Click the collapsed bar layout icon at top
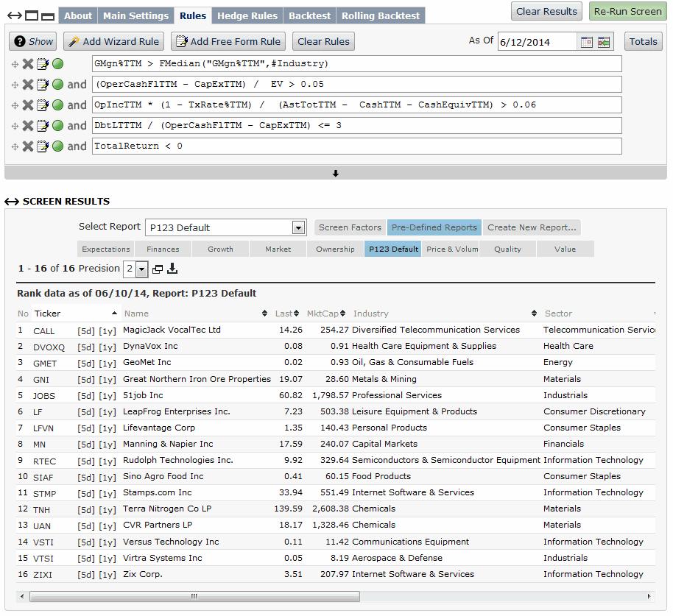The image size is (673, 616). tap(48, 16)
